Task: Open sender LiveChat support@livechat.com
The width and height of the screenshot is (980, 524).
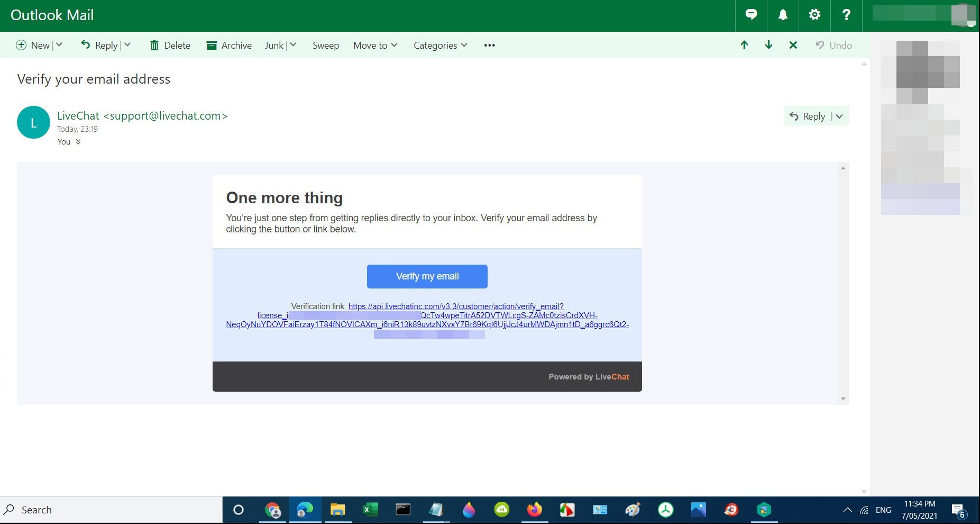Action: click(142, 116)
